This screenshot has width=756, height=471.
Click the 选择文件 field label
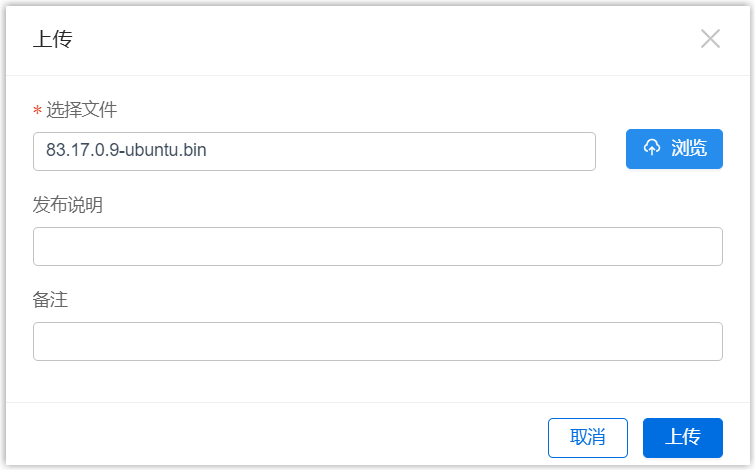point(82,110)
